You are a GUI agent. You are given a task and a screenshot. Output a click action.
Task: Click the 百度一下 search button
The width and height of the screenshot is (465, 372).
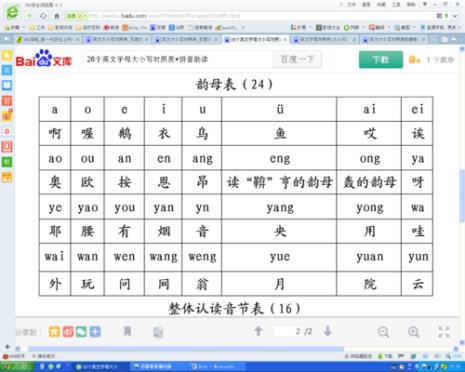click(x=297, y=60)
